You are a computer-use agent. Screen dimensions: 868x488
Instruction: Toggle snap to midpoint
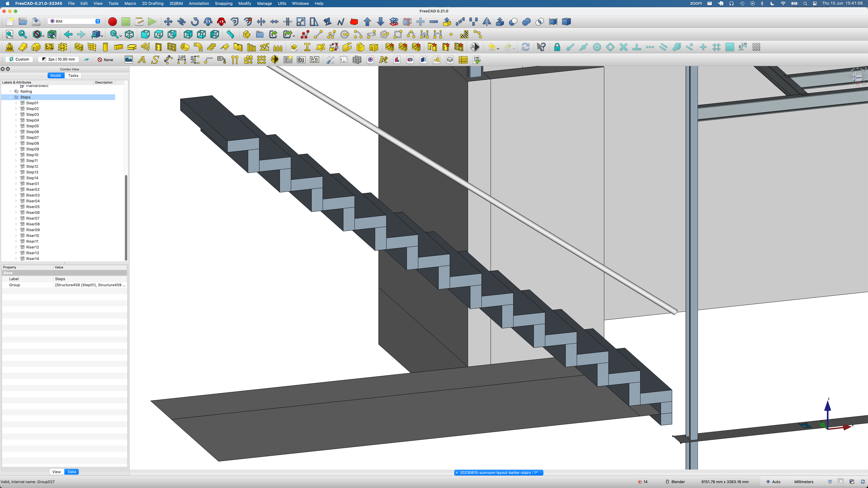(584, 47)
